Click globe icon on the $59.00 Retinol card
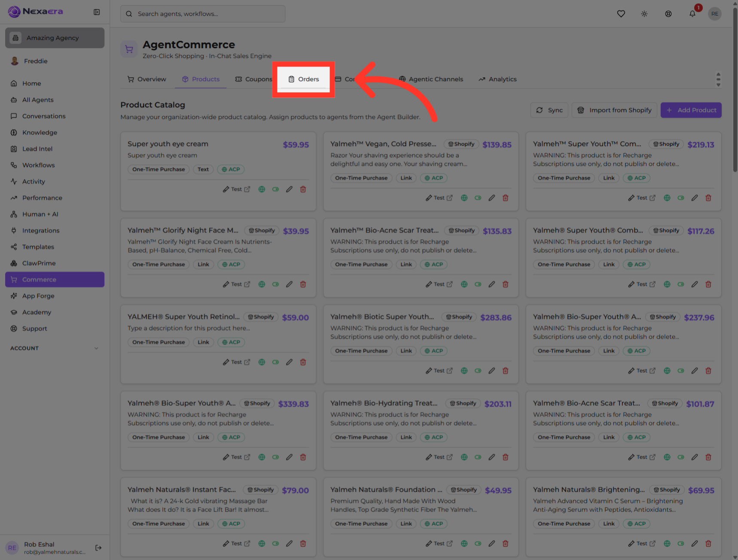The height and width of the screenshot is (560, 738). pyautogui.click(x=262, y=362)
